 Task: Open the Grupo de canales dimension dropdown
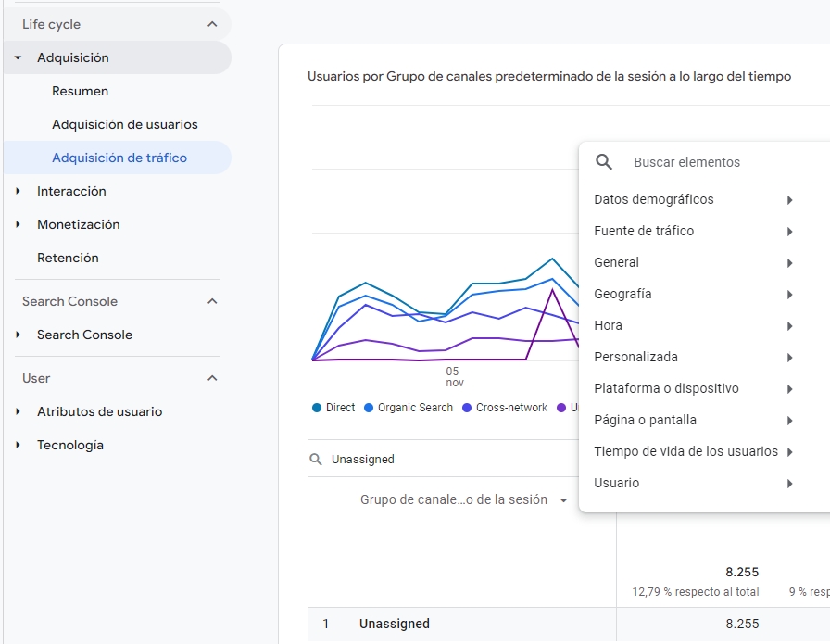(x=464, y=500)
